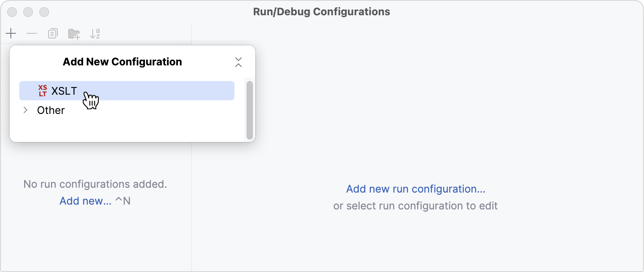644x272 pixels.
Task: Select the XSLT configuration type
Action: [64, 91]
